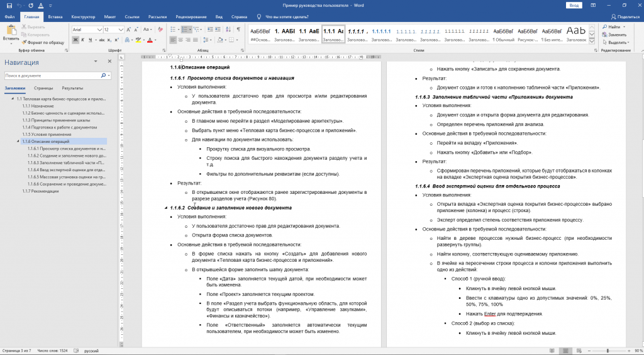Switch to read mode view in status bar
This screenshot has width=644, height=355.
coord(553,351)
